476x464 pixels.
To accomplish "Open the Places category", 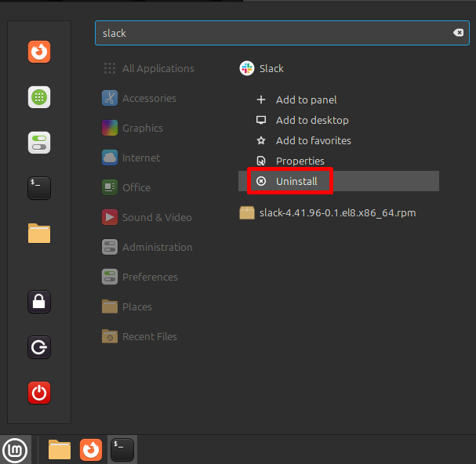I will tap(127, 306).
